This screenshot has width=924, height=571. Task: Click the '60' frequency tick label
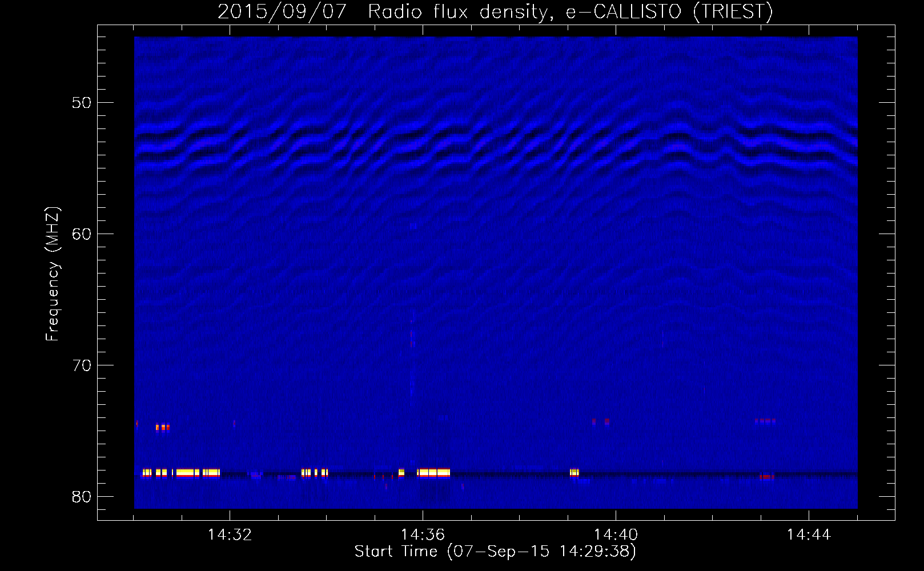(82, 234)
